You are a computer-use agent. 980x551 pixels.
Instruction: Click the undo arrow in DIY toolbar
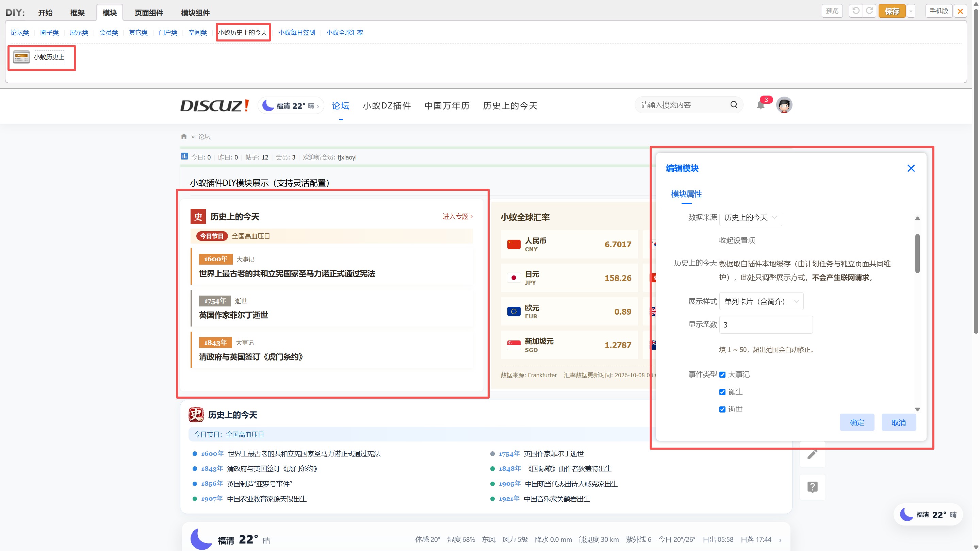pyautogui.click(x=855, y=11)
